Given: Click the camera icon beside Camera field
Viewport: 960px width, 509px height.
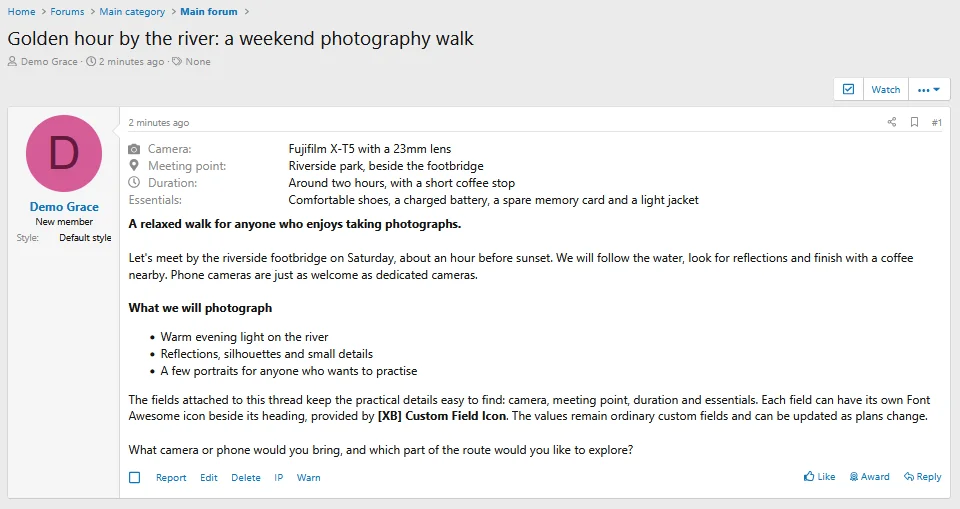Looking at the screenshot, I should (x=134, y=149).
